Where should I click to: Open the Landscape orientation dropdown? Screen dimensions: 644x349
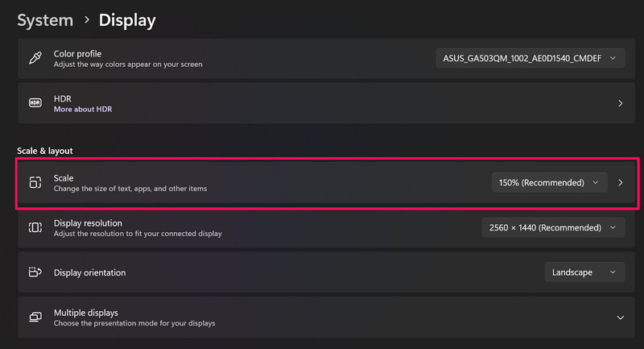584,272
